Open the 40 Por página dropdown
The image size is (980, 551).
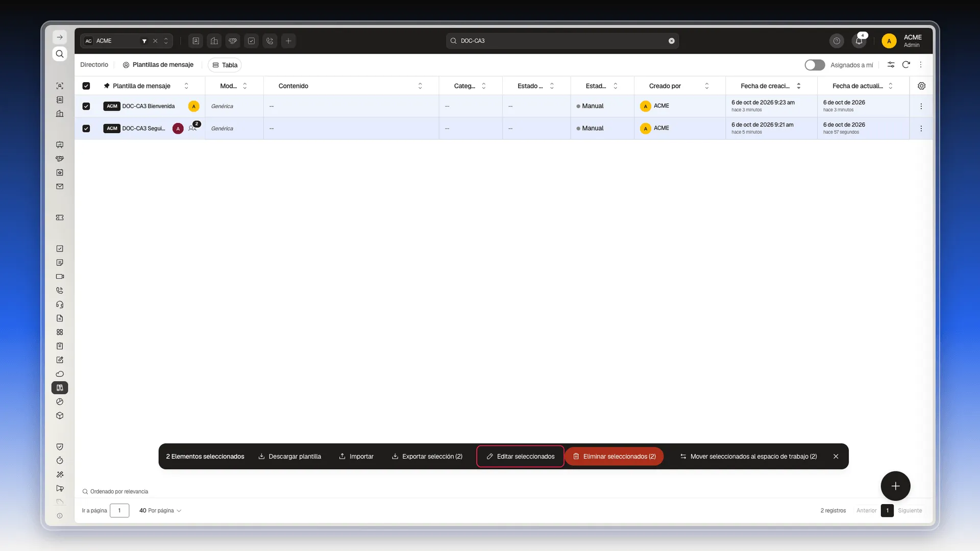coord(160,511)
